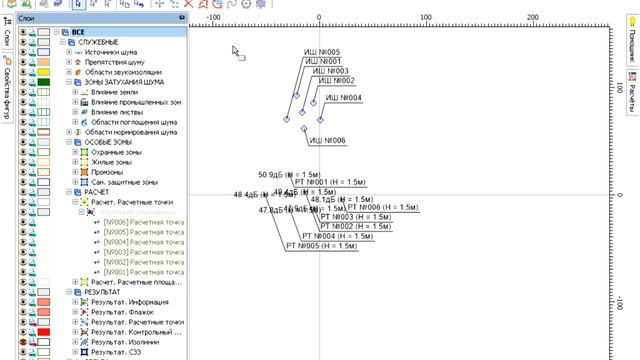Select Результат. СЗЗ tree item

(x=116, y=352)
